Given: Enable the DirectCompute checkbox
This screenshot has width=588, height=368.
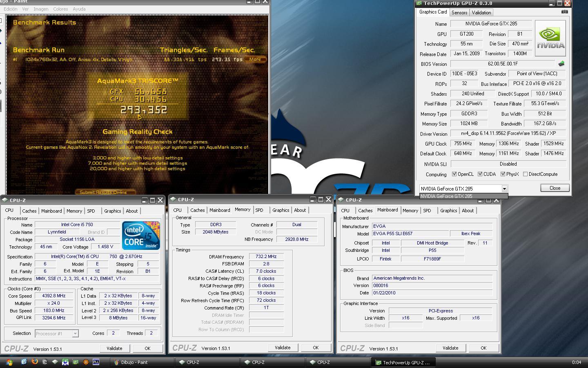Looking at the screenshot, I should [525, 174].
